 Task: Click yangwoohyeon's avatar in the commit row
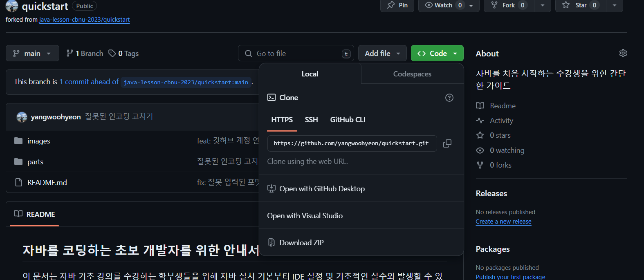(x=22, y=117)
